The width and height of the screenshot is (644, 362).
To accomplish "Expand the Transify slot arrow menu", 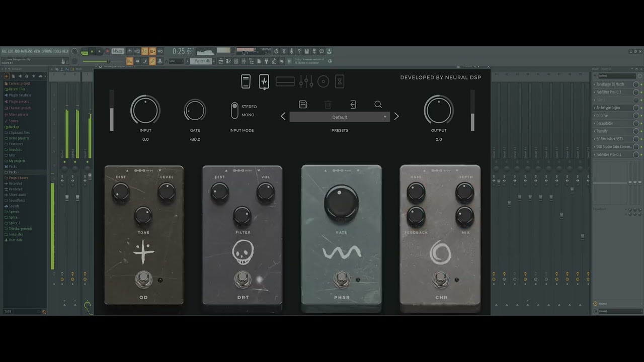I will point(594,131).
